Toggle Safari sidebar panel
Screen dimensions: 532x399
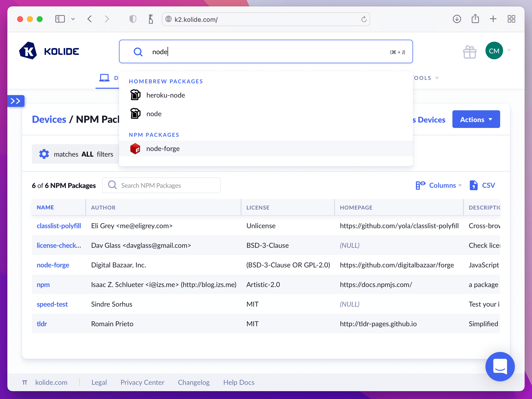pyautogui.click(x=60, y=19)
